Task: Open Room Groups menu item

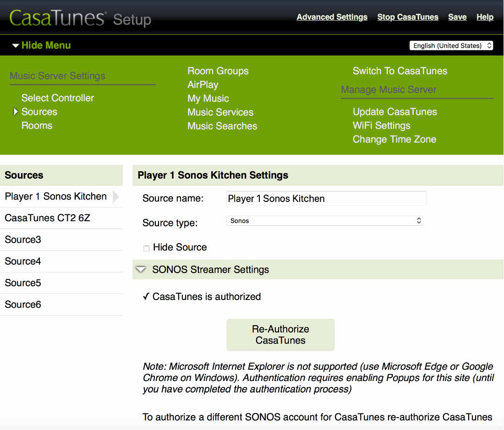Action: click(x=218, y=71)
